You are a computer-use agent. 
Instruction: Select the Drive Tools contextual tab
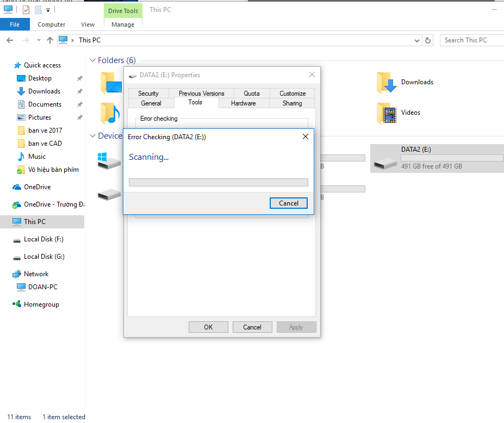pyautogui.click(x=123, y=11)
